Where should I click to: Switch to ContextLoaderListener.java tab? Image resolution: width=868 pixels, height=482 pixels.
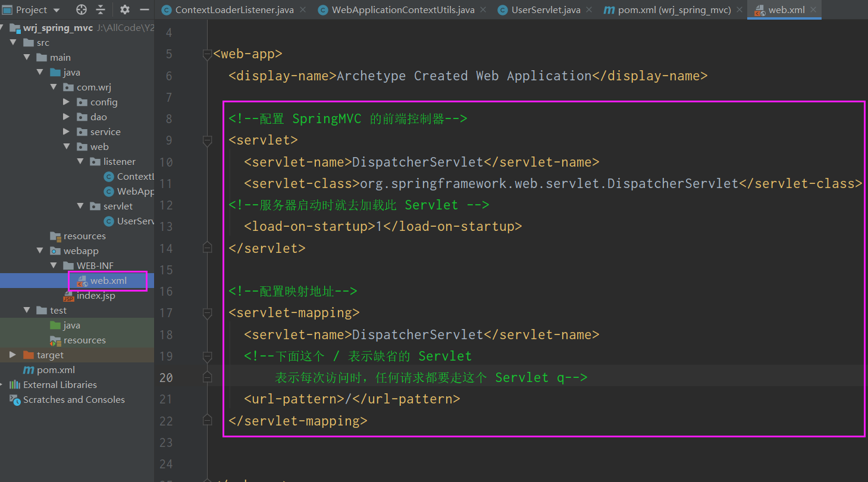click(234, 10)
